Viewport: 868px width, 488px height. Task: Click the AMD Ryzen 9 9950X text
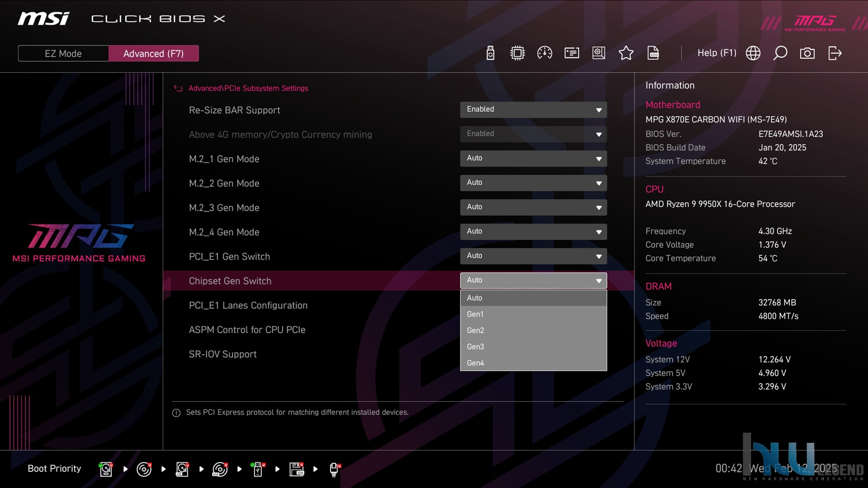(x=720, y=204)
